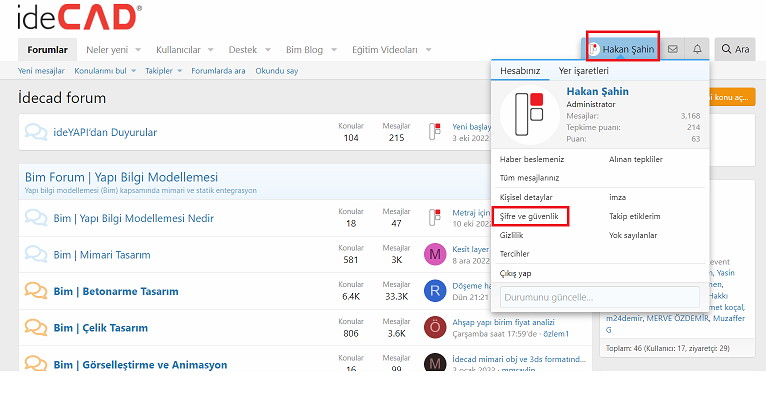This screenshot has width=766, height=402.
Task: Expand the Kullanıcılar dropdown arrow
Action: click(211, 50)
